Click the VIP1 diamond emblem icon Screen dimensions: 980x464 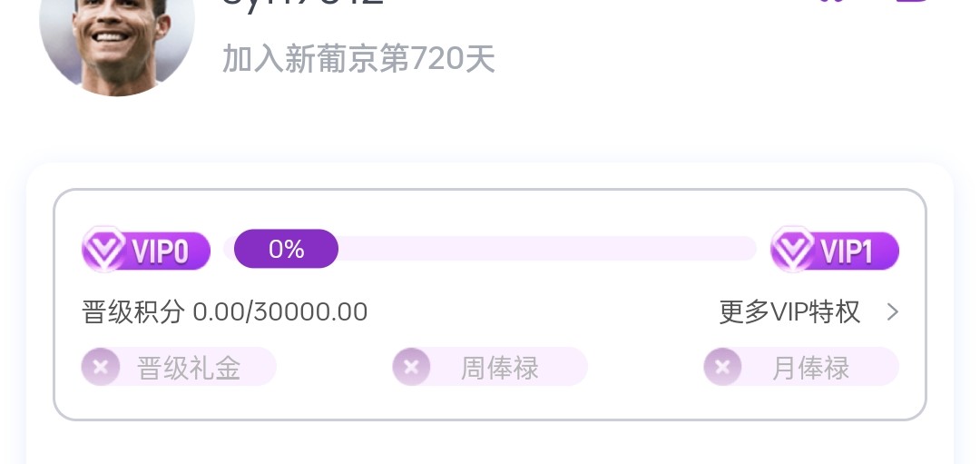tap(793, 250)
